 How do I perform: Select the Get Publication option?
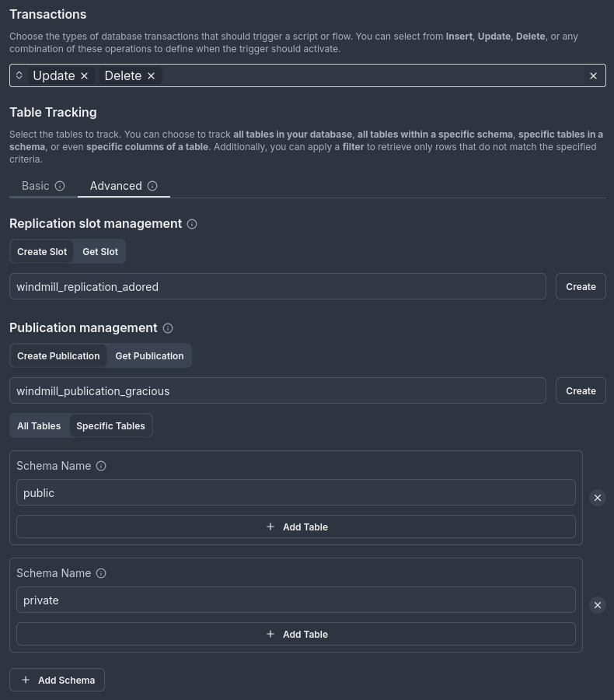(149, 355)
